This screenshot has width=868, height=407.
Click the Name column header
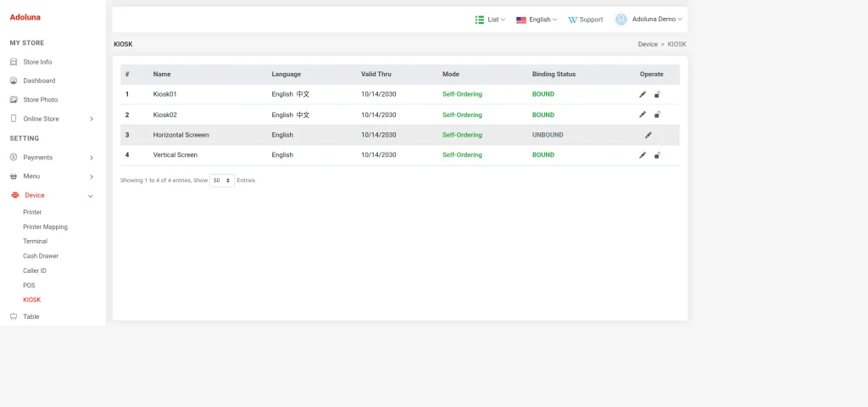pyautogui.click(x=162, y=75)
